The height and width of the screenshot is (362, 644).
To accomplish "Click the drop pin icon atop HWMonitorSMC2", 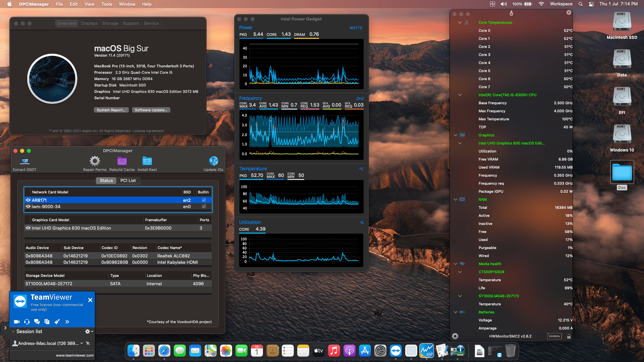I will pyautogui.click(x=511, y=13).
